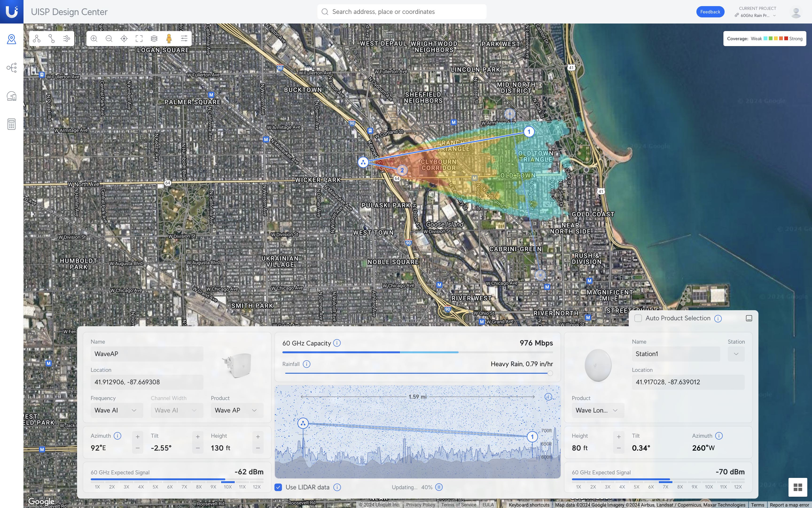Click the 60 GHz Capacity bar
Viewport: 812px width, 508px height.
point(418,352)
